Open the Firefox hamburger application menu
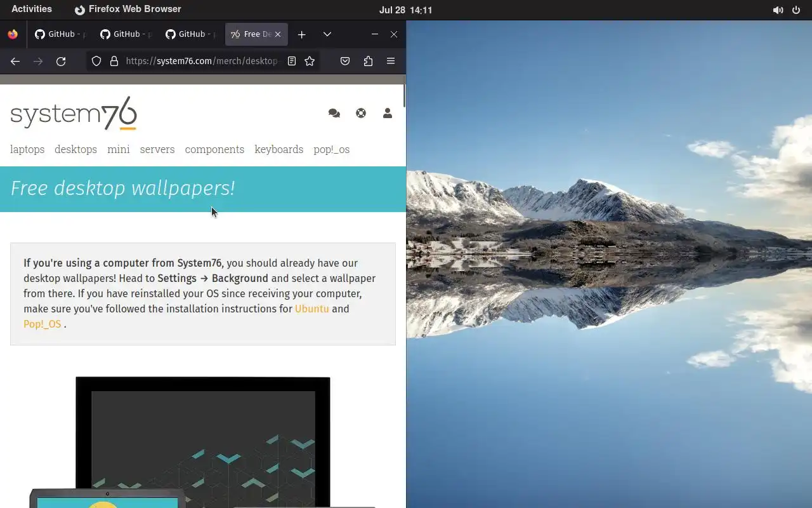The image size is (812, 508). 391,61
